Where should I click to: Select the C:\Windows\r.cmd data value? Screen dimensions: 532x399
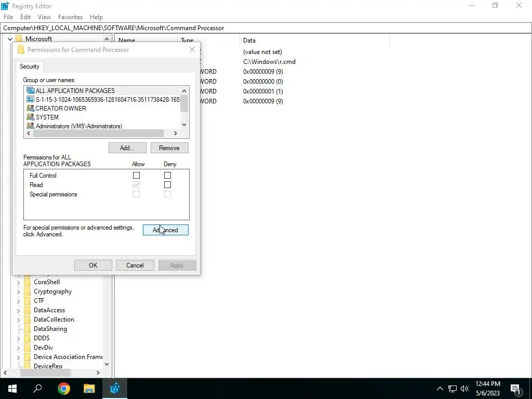[x=269, y=62]
